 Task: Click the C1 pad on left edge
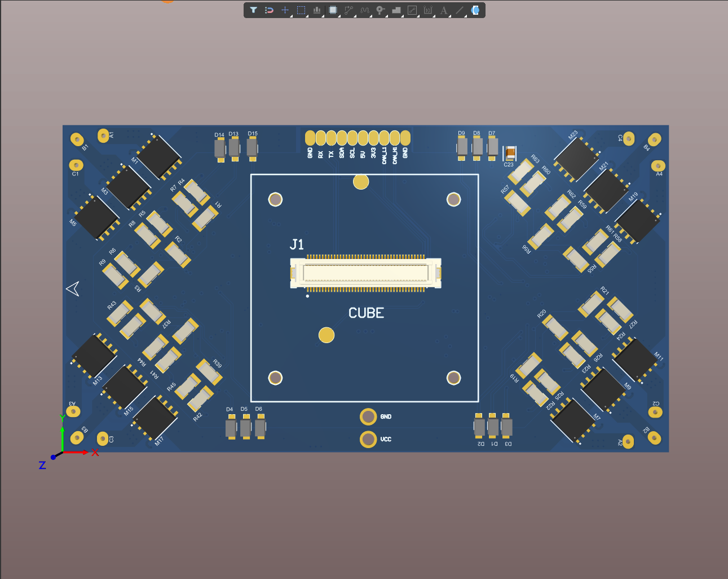pyautogui.click(x=76, y=165)
